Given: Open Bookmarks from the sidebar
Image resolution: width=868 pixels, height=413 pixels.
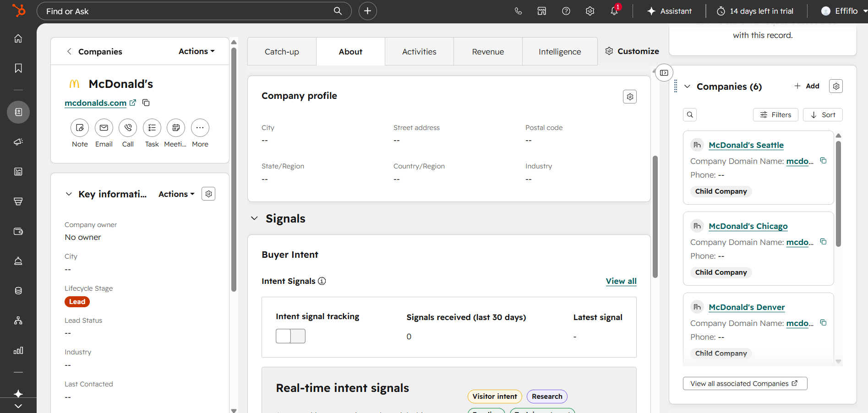Looking at the screenshot, I should pyautogui.click(x=18, y=68).
